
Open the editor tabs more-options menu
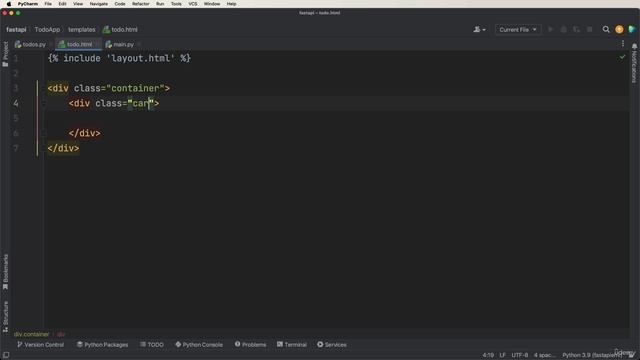pos(623,44)
